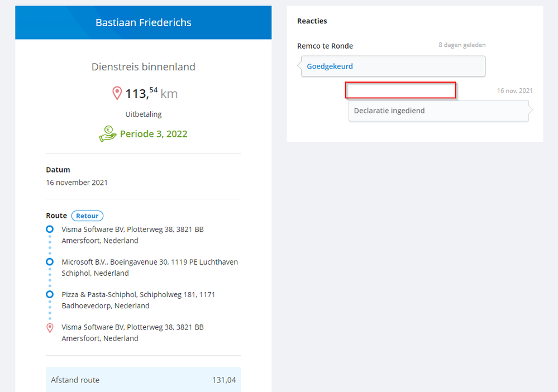The height and width of the screenshot is (392, 558).
Task: Click the hand with euro coin icon
Action: (x=108, y=134)
